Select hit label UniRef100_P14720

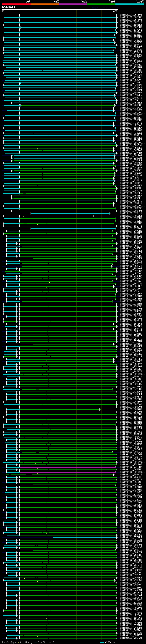[x=131, y=499]
